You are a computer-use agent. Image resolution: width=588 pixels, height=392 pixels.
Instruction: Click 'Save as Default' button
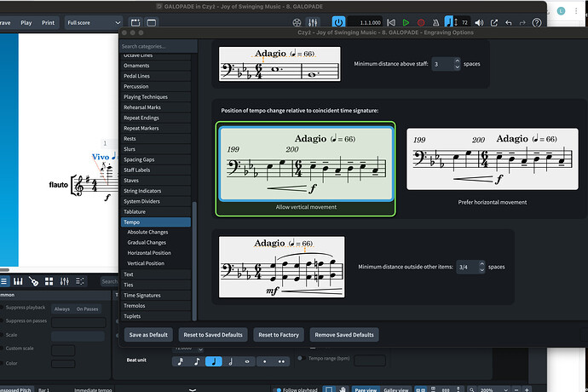click(147, 335)
